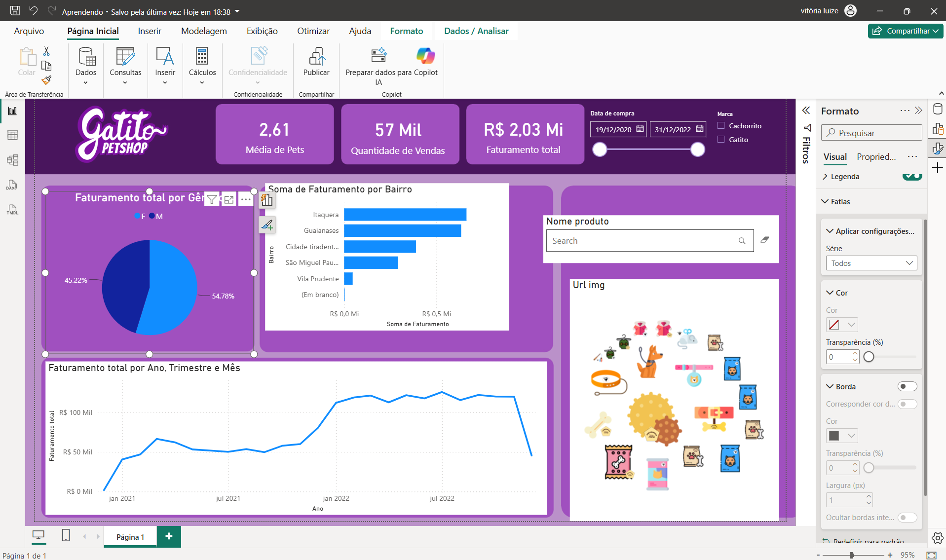
Task: Click the Compartilhar button
Action: [x=905, y=31]
